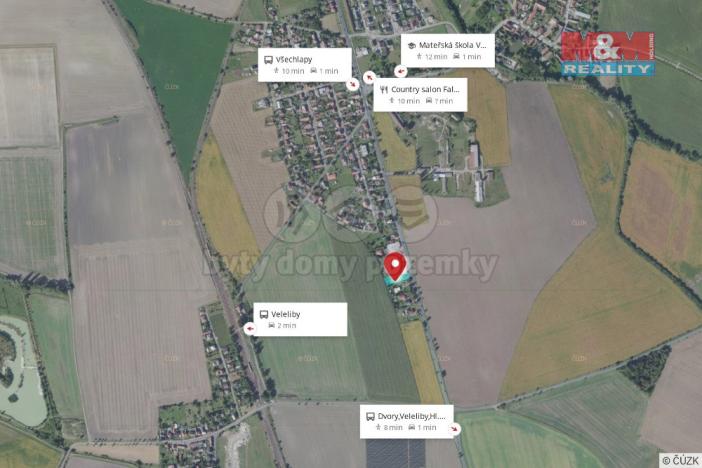Open the ČÚZK copyright attribution link
Viewport: 702px width, 468px height.
tap(680, 460)
